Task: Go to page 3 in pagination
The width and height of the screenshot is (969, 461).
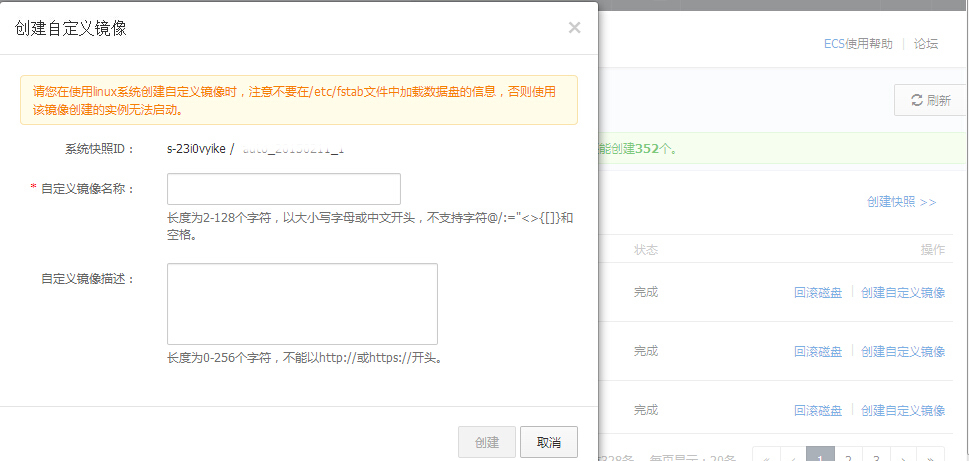Action: [x=876, y=455]
